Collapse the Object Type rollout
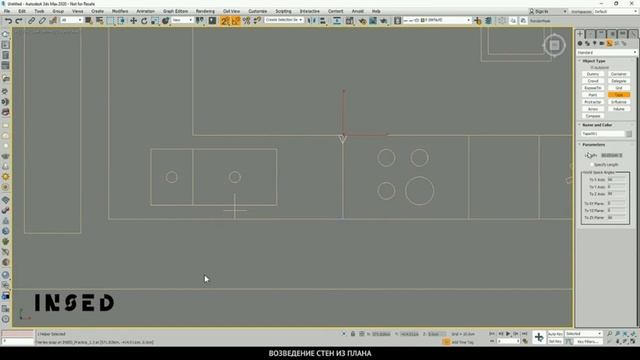The image size is (640, 360). pyautogui.click(x=593, y=61)
